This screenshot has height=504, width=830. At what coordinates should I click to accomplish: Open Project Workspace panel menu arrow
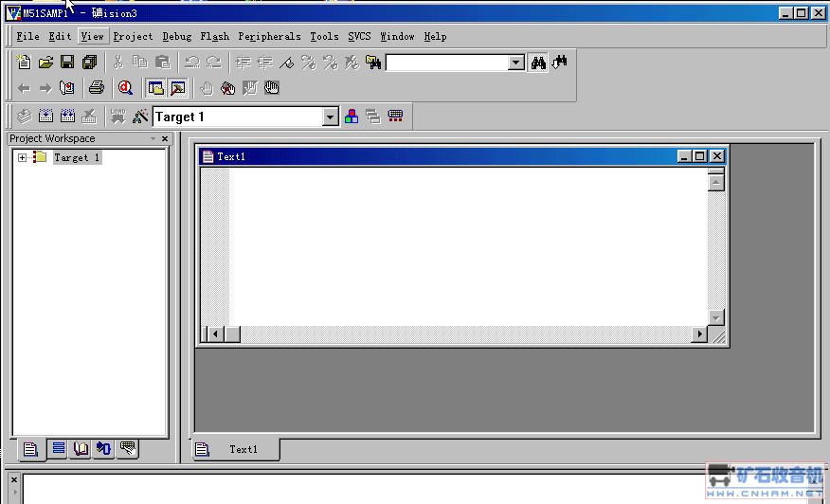pos(153,138)
